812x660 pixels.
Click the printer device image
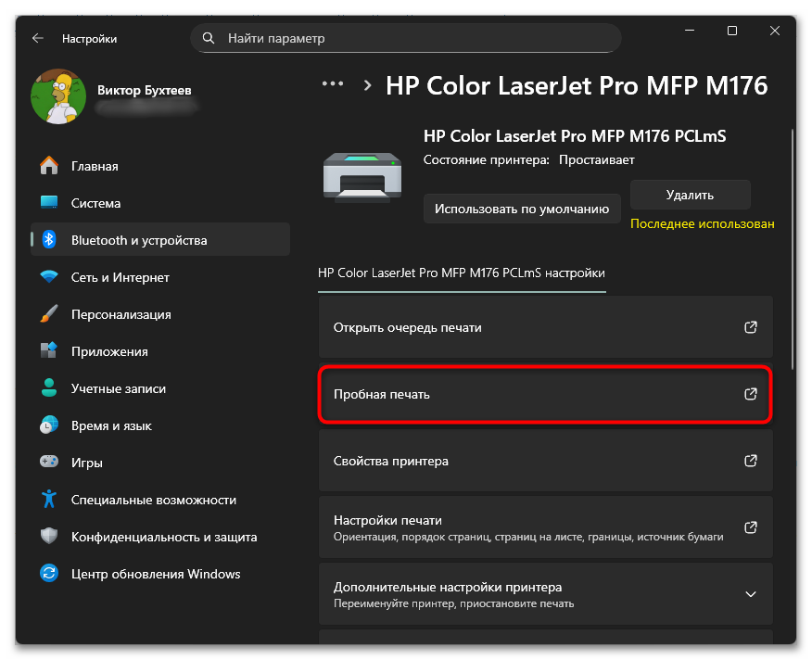362,177
